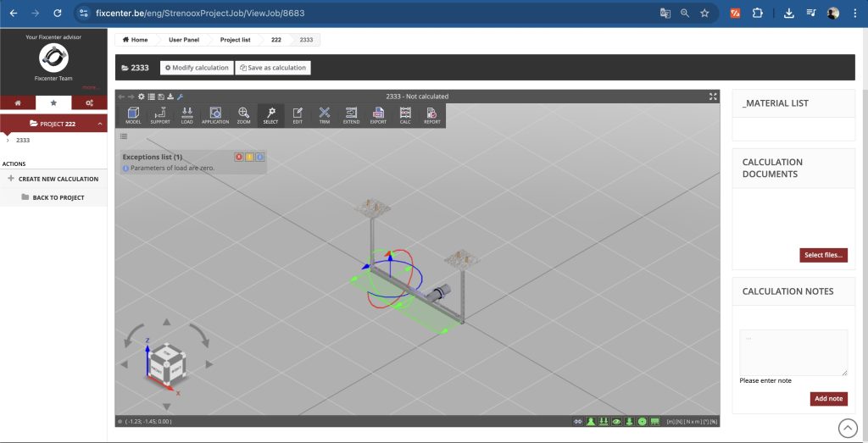The width and height of the screenshot is (868, 443).
Task: Reload page in the browser
Action: pos(58,14)
